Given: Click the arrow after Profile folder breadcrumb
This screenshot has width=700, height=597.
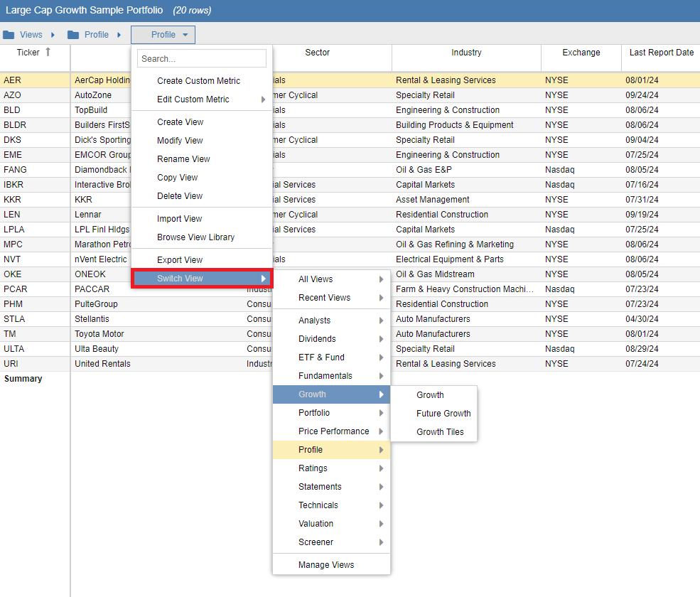Looking at the screenshot, I should (119, 35).
